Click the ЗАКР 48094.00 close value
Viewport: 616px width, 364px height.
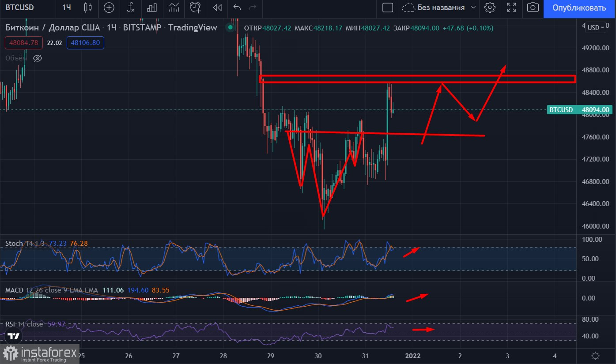pyautogui.click(x=416, y=28)
